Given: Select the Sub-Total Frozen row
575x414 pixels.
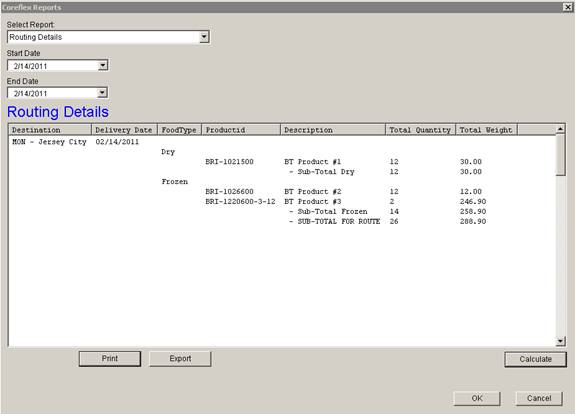Looking at the screenshot, I should [328, 211].
